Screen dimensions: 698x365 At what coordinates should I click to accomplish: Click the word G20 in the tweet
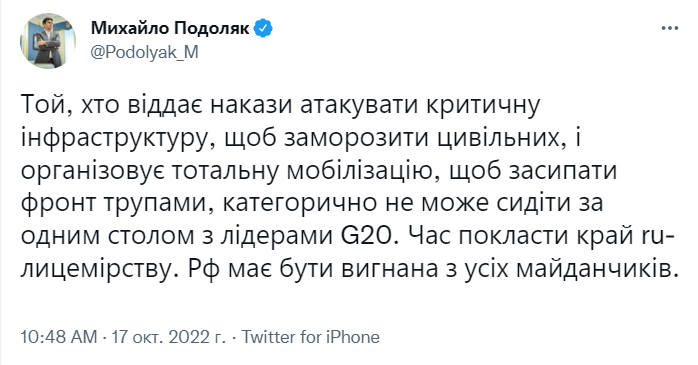[368, 236]
